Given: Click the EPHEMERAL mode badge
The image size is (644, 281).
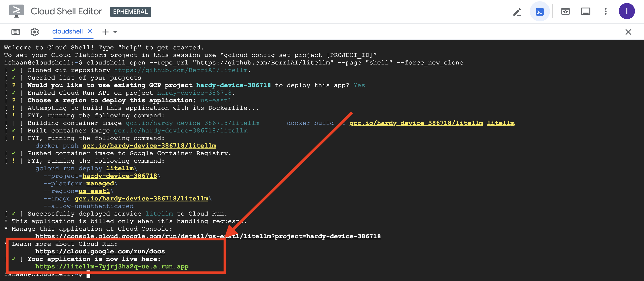Looking at the screenshot, I should click(x=130, y=12).
